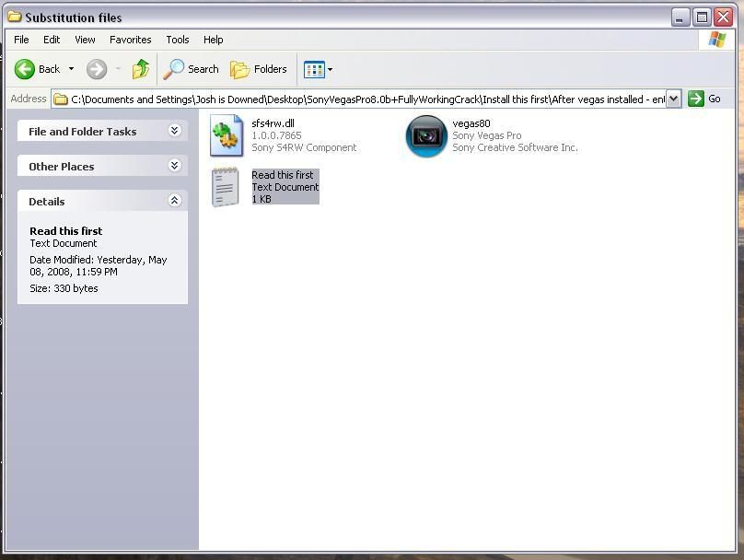
Task: Click the Details heading text
Action: click(46, 202)
